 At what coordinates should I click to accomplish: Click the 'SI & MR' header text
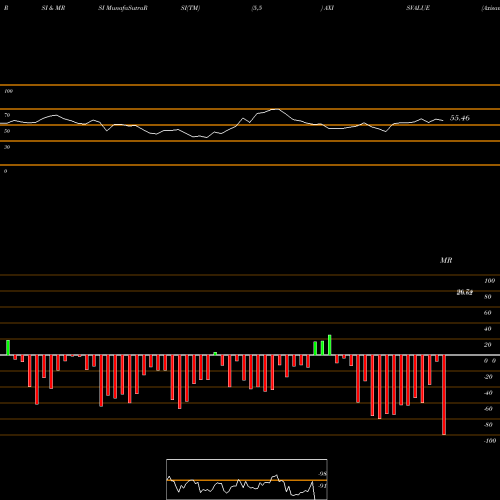click(53, 8)
